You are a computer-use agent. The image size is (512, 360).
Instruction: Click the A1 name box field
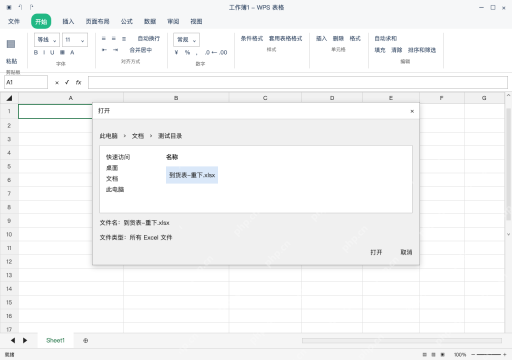point(26,82)
